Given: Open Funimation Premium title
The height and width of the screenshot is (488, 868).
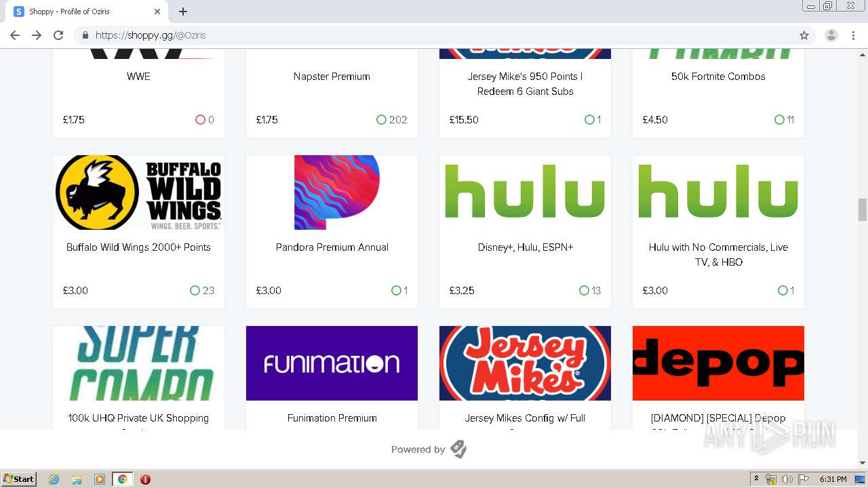Looking at the screenshot, I should click(x=332, y=418).
